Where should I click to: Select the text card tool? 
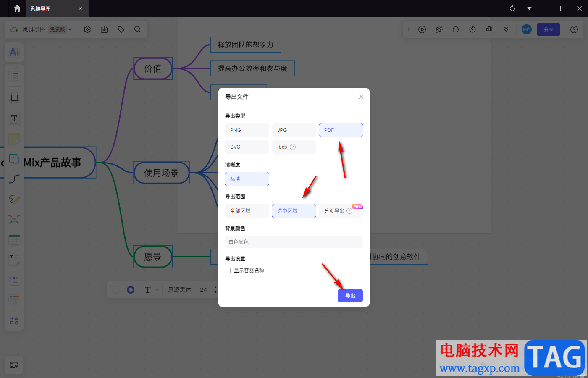tap(14, 260)
